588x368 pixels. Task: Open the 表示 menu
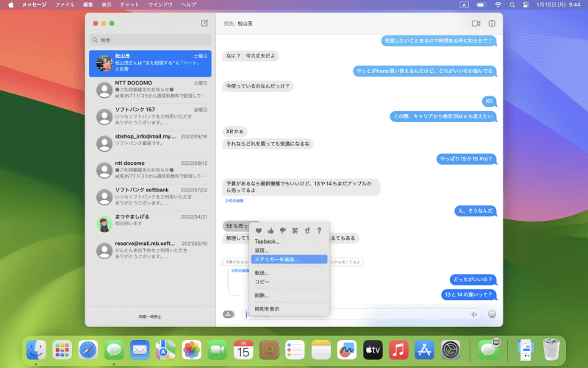click(x=107, y=5)
